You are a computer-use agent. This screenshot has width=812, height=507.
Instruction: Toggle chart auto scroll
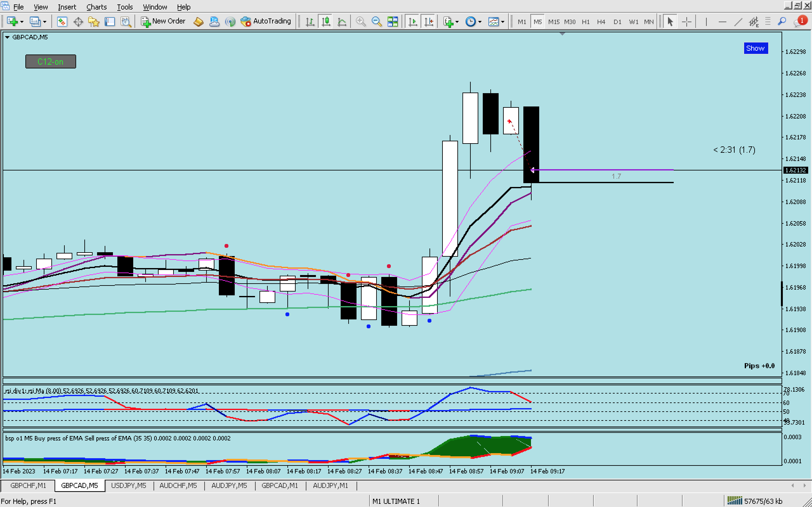(413, 22)
